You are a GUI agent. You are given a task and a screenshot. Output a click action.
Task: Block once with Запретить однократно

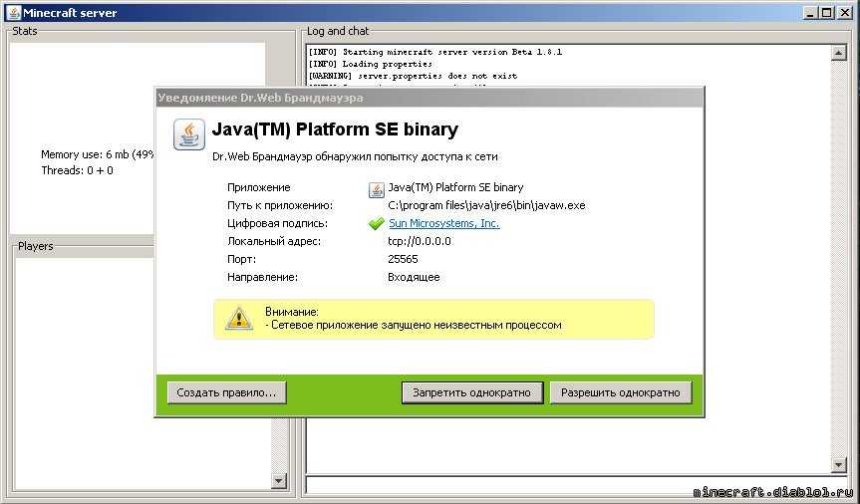click(x=472, y=392)
